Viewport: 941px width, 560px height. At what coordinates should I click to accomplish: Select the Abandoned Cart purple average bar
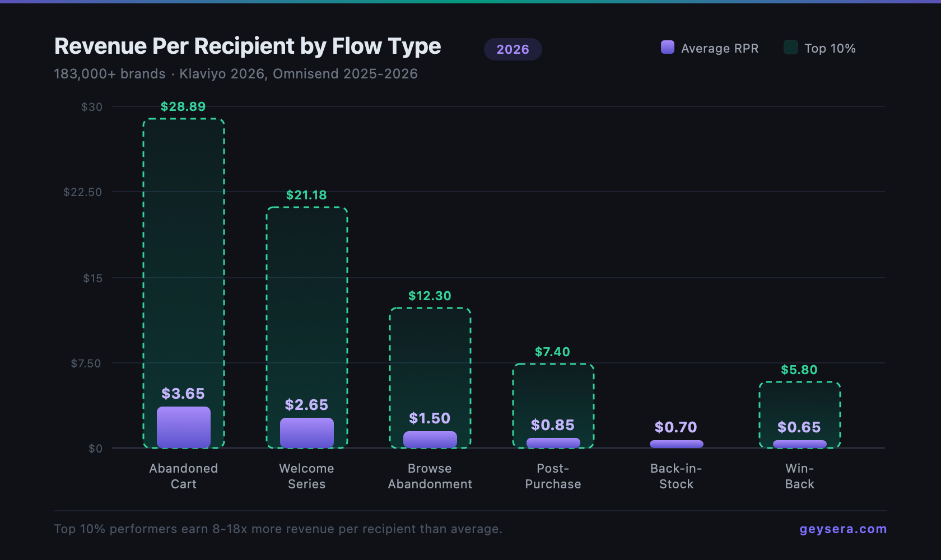184,427
